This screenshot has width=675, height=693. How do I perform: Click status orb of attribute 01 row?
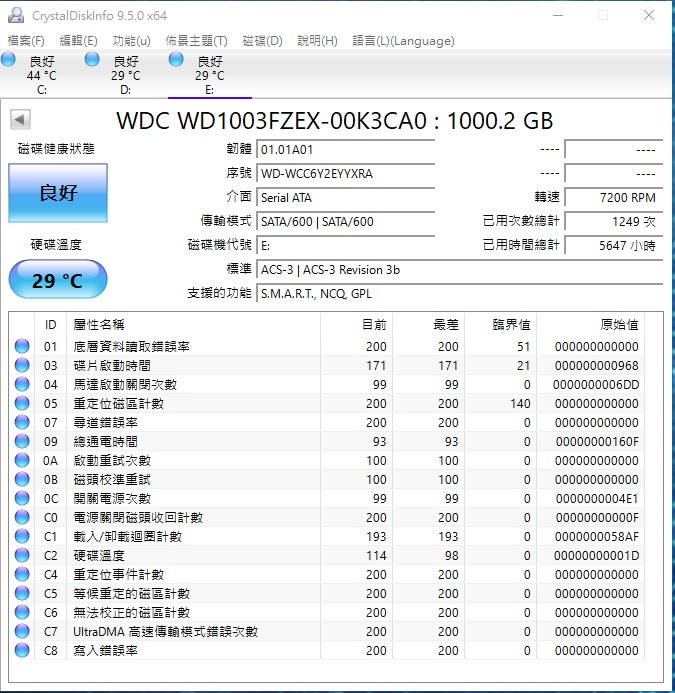(22, 346)
